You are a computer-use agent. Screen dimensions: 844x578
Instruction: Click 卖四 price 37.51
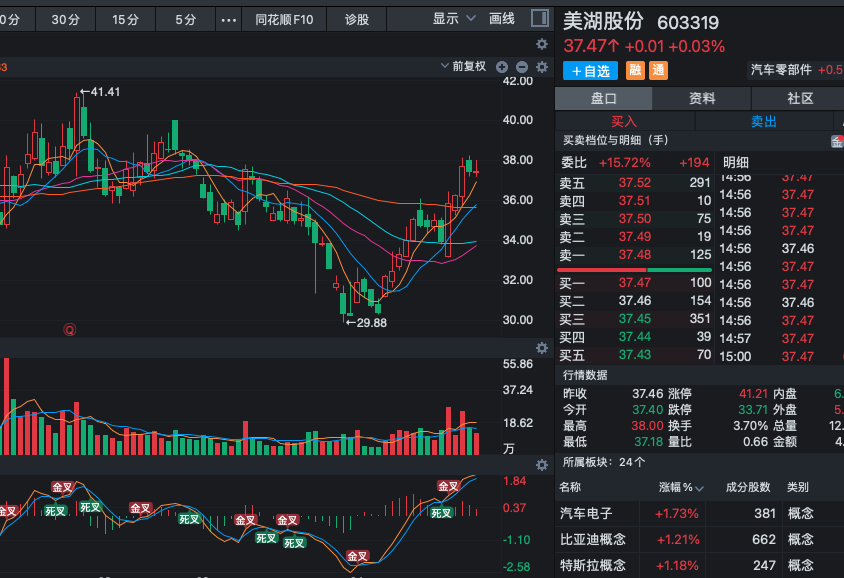(635, 201)
